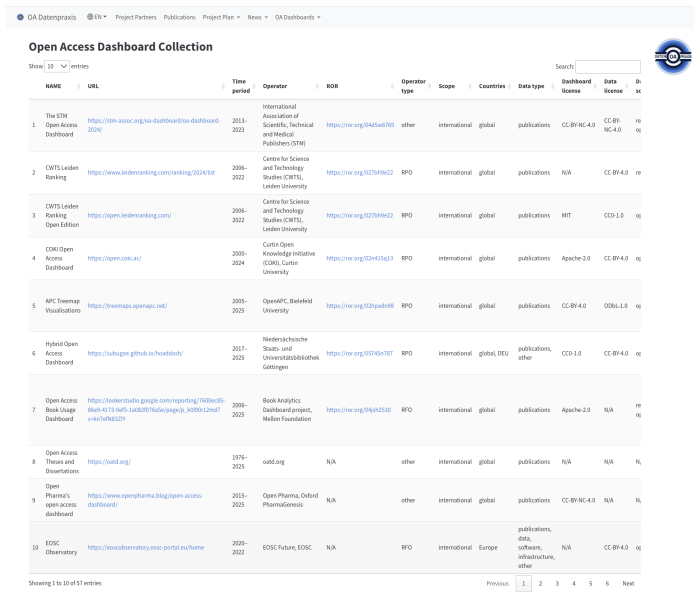700x598 pixels.
Task: Open the lookerstudio.google.com reporting link
Action: point(156,410)
